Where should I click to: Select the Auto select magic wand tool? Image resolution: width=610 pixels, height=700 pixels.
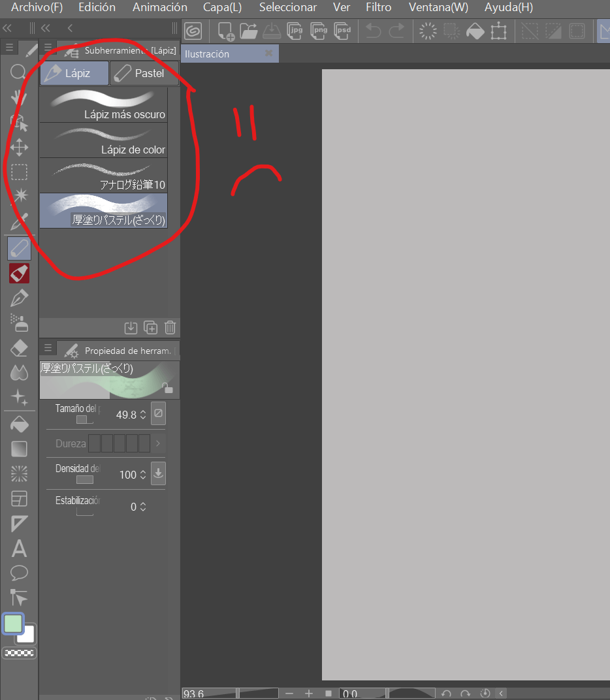(x=20, y=195)
